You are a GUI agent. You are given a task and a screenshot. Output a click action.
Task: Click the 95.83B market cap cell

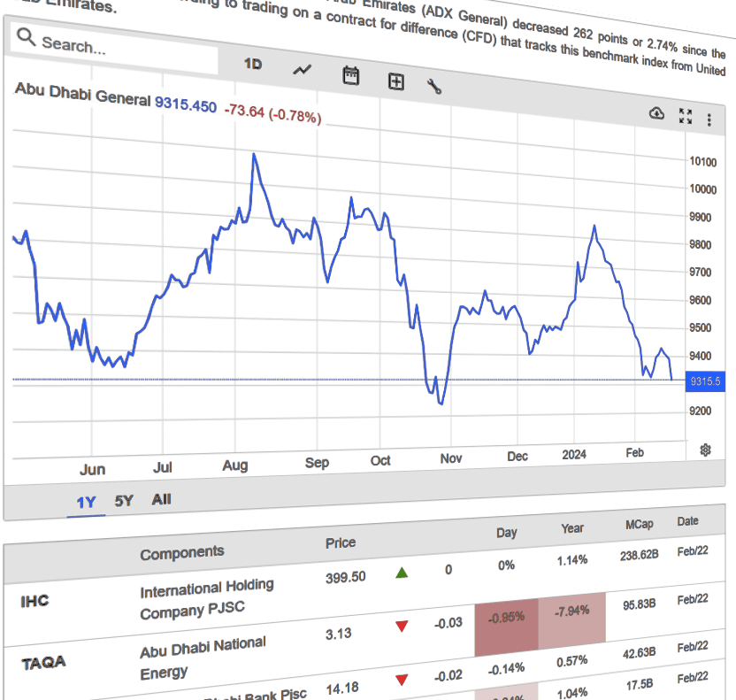(x=639, y=604)
